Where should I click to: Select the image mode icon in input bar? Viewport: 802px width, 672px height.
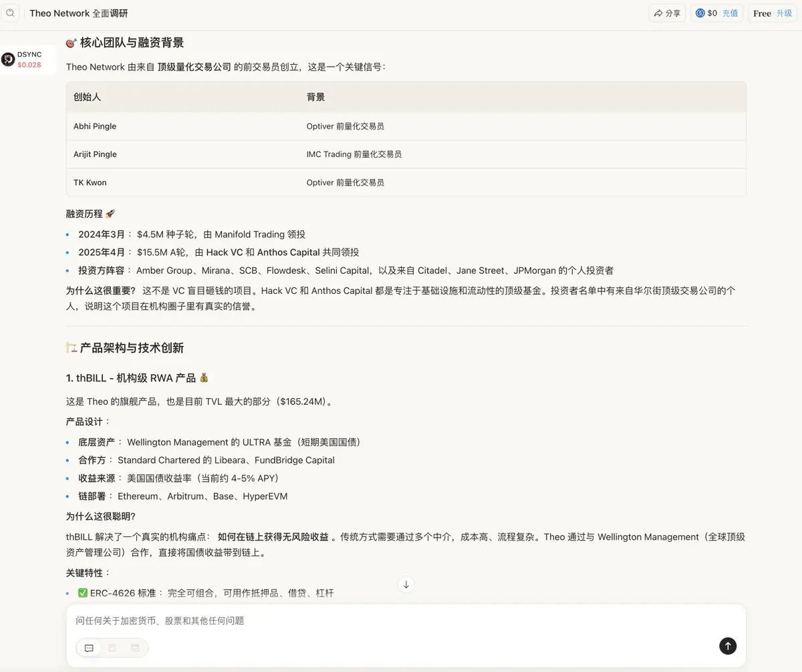(135, 648)
